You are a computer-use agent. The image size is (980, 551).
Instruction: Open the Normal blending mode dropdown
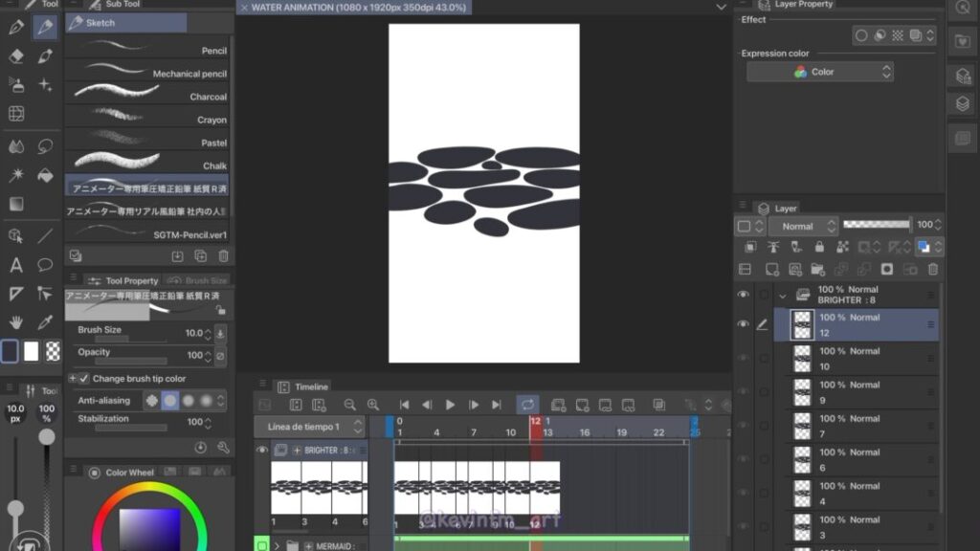point(803,226)
